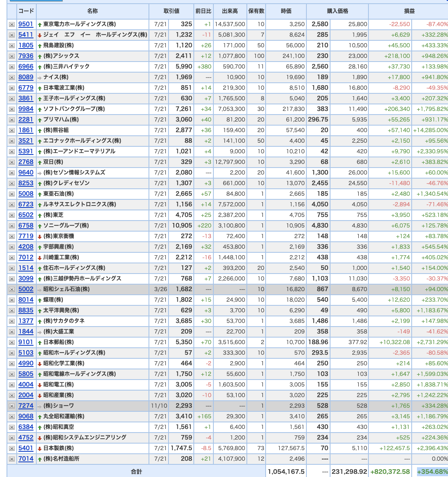The image size is (448, 477).
Task: Click the delete icon for row 9501
Action: (11, 24)
